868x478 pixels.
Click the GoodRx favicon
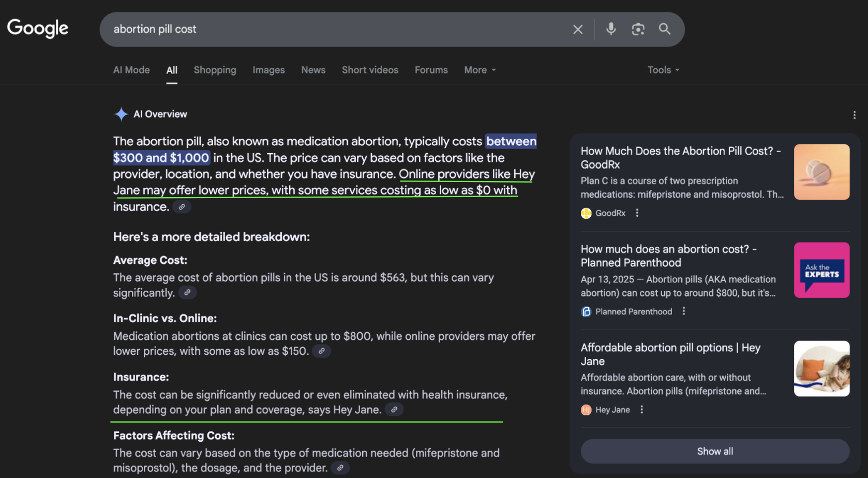[586, 213]
